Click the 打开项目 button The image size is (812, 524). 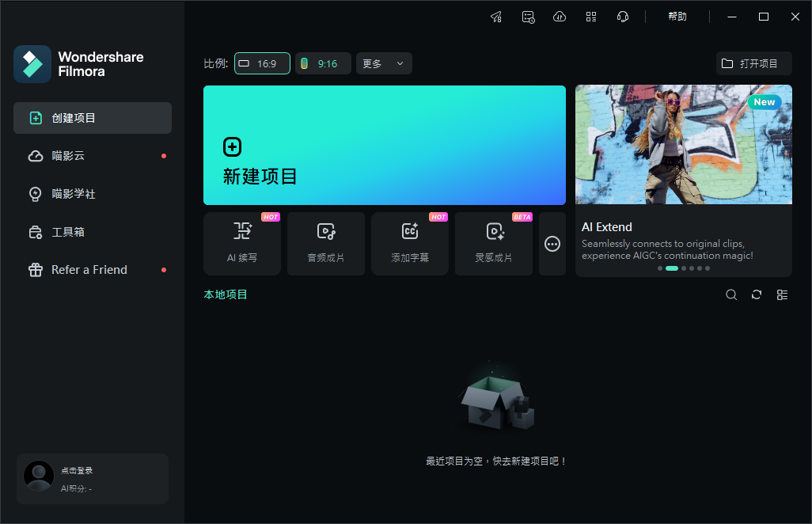click(x=754, y=63)
